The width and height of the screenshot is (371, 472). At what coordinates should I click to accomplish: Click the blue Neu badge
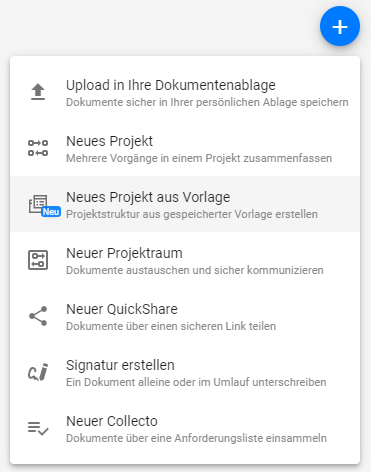[x=51, y=212]
